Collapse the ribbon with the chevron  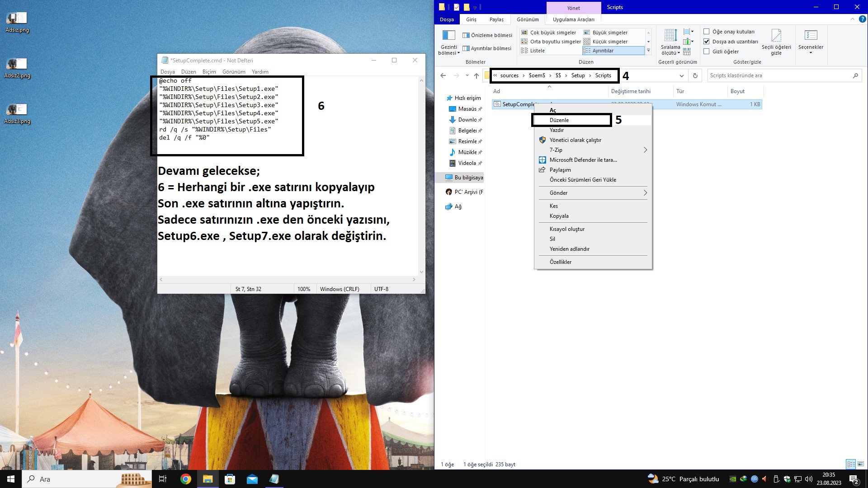[x=852, y=19]
